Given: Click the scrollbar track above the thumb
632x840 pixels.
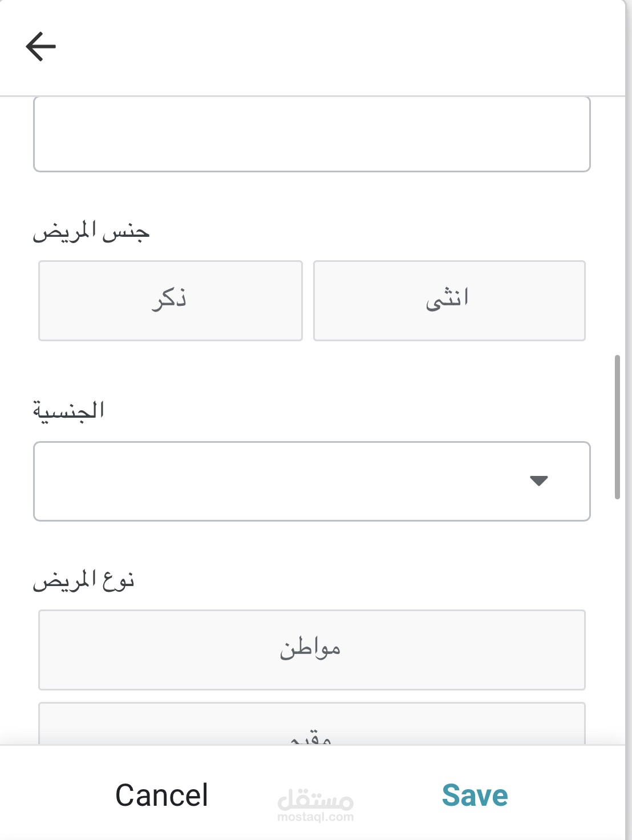Looking at the screenshot, I should point(617,228).
